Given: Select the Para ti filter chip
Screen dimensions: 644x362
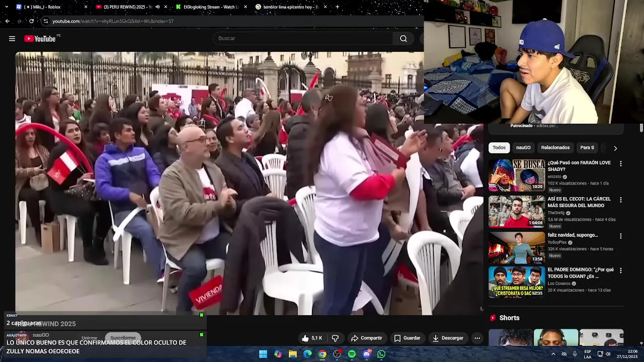Looking at the screenshot, I should 587,148.
